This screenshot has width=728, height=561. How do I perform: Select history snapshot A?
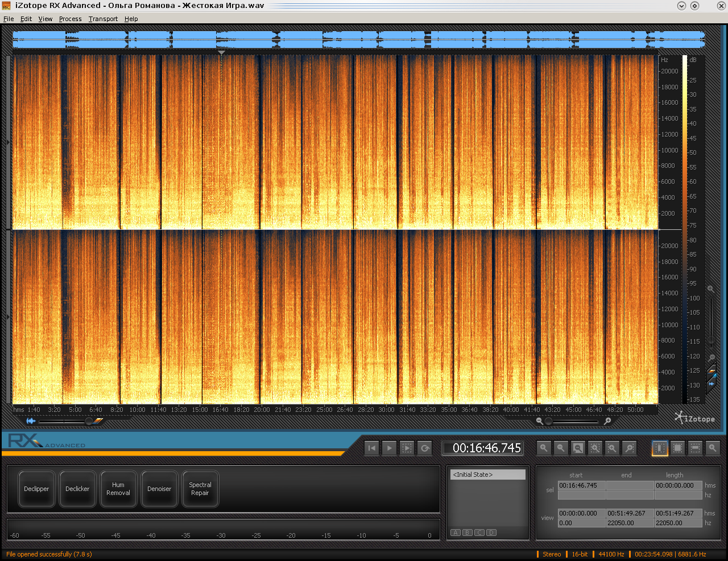(456, 533)
